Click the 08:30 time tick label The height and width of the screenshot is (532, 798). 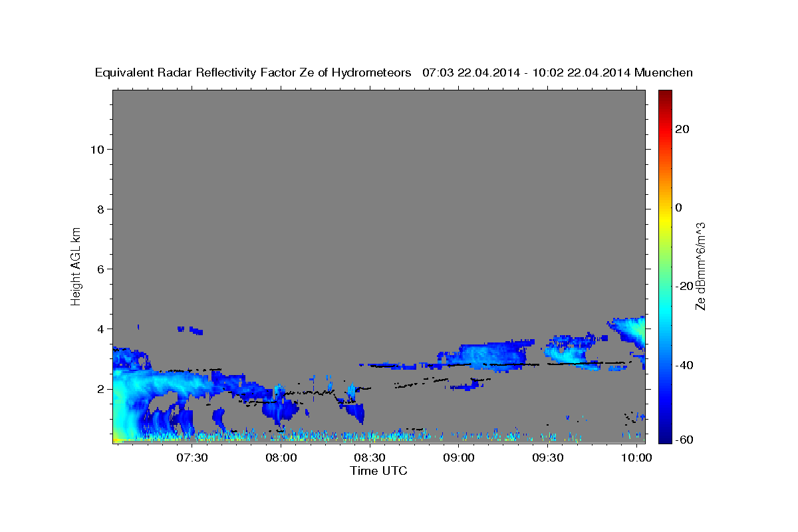pos(370,459)
